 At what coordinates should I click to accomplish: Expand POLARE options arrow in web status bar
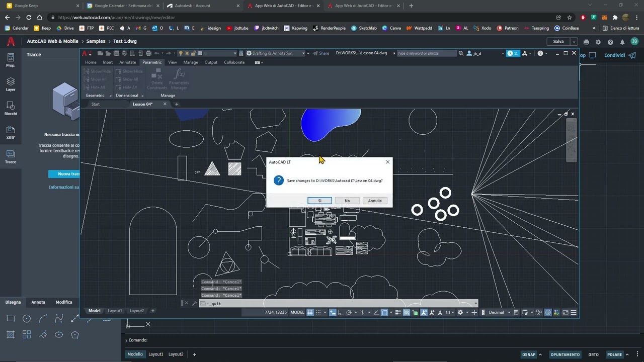click(x=627, y=354)
